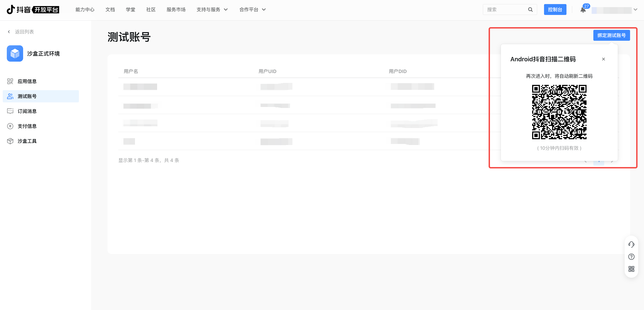The width and height of the screenshot is (644, 310).
Task: Navigate to 服务市场
Action: coord(176,10)
